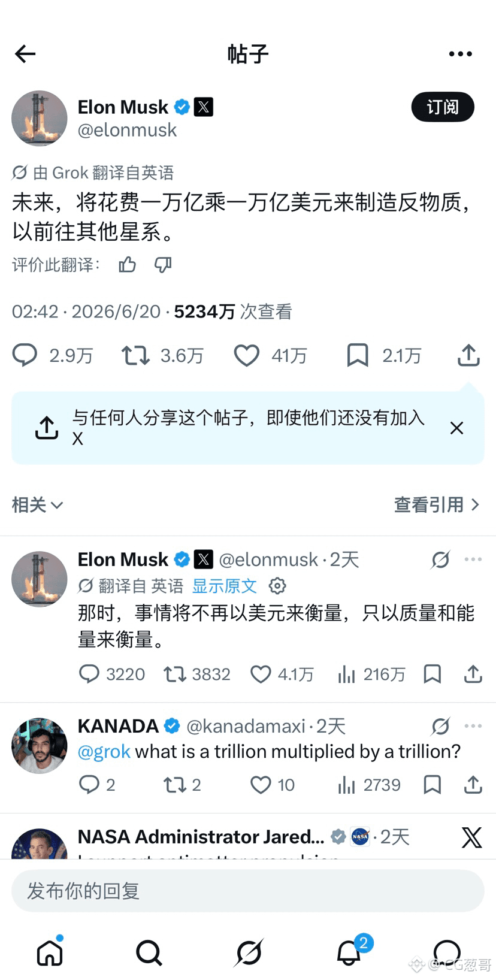Bookmark the main post (2.1万)

coord(384,355)
